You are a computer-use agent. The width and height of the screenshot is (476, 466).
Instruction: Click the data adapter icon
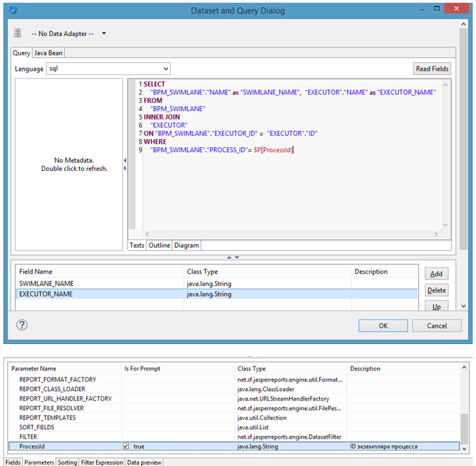click(18, 33)
